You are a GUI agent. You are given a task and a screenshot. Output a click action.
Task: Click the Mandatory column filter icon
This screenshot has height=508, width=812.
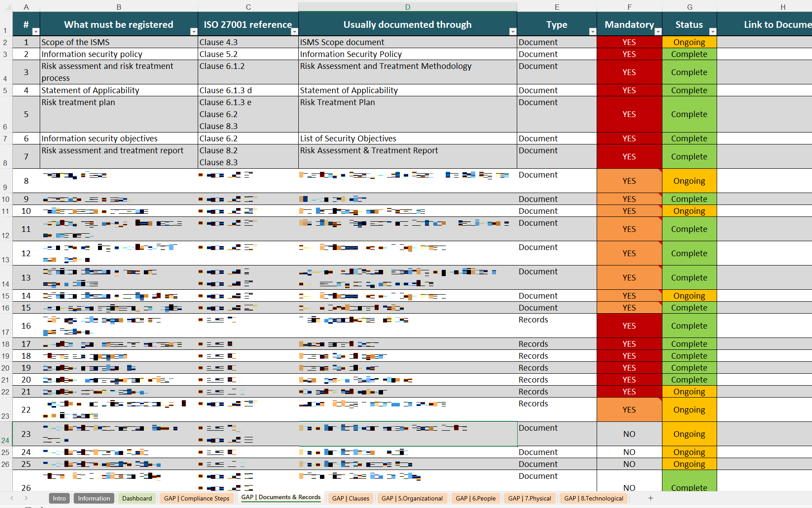658,31
